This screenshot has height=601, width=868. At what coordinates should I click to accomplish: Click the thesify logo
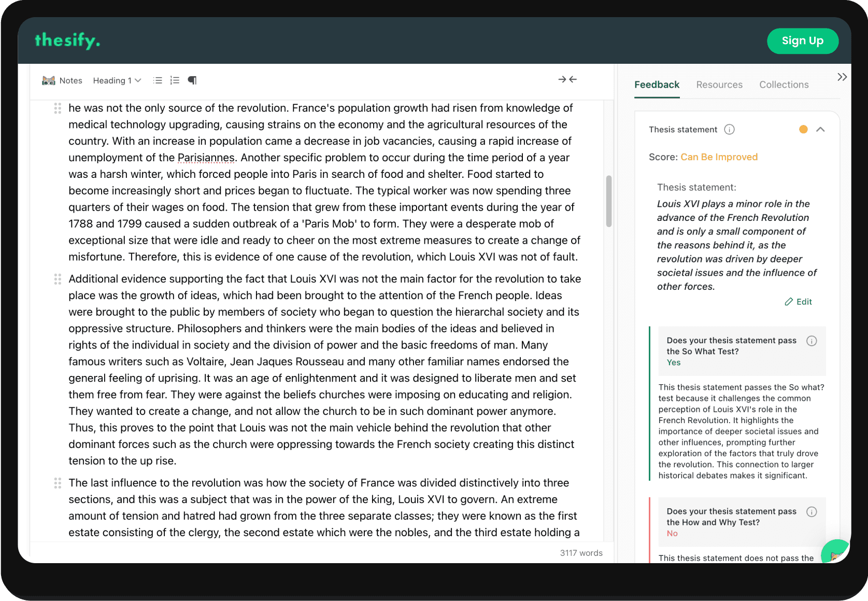click(67, 40)
